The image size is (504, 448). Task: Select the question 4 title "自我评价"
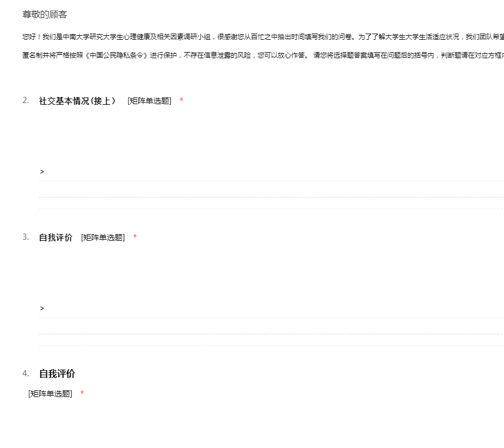(57, 374)
